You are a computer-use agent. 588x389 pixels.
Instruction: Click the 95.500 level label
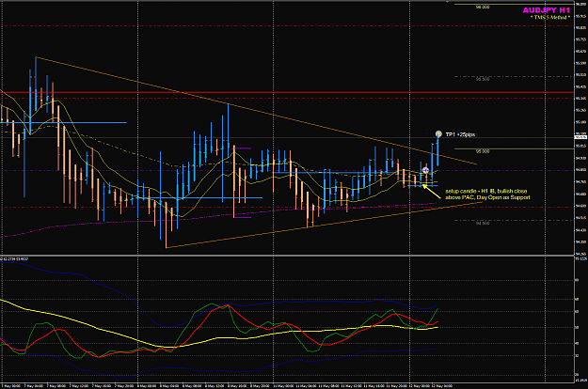click(x=483, y=79)
